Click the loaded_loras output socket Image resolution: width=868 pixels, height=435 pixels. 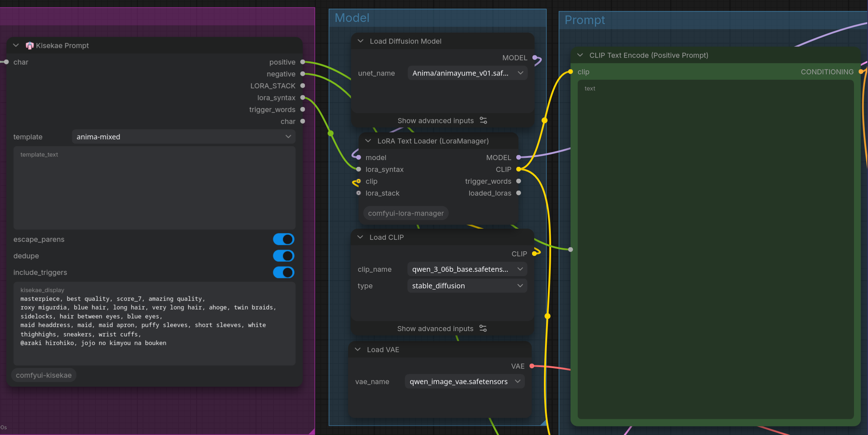coord(518,193)
